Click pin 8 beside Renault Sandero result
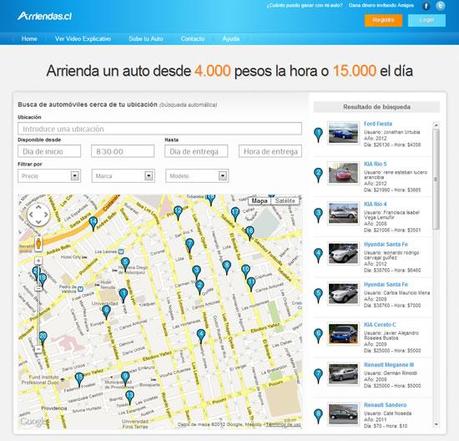 click(318, 415)
